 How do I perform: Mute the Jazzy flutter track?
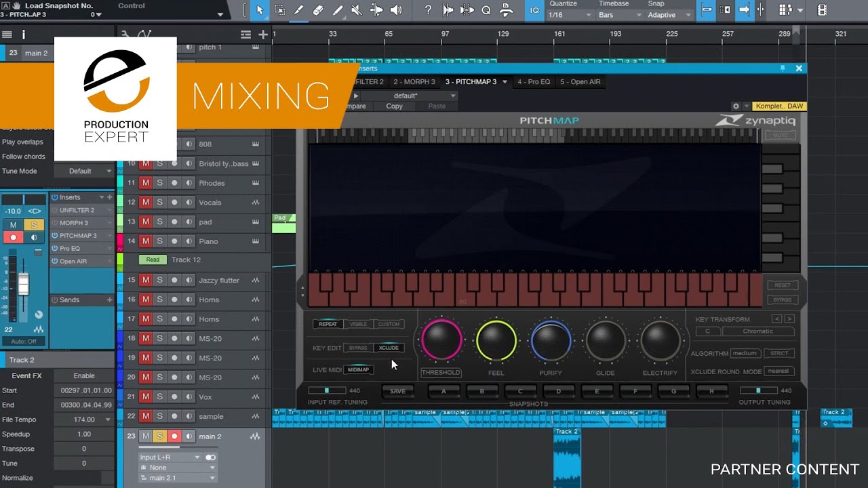(x=145, y=280)
